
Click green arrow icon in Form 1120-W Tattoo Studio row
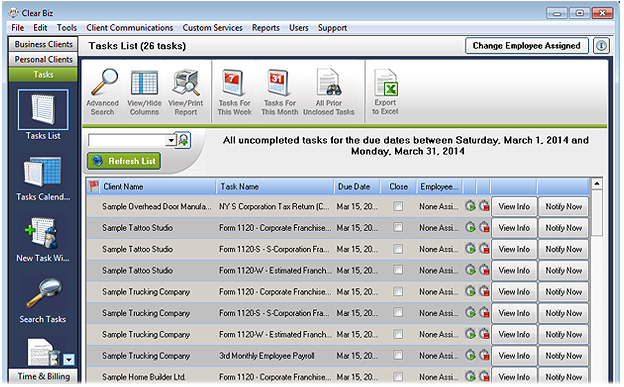point(470,270)
